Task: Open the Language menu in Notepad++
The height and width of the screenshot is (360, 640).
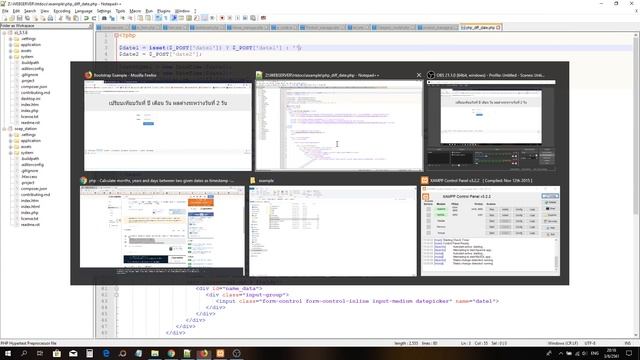Action: click(83, 11)
